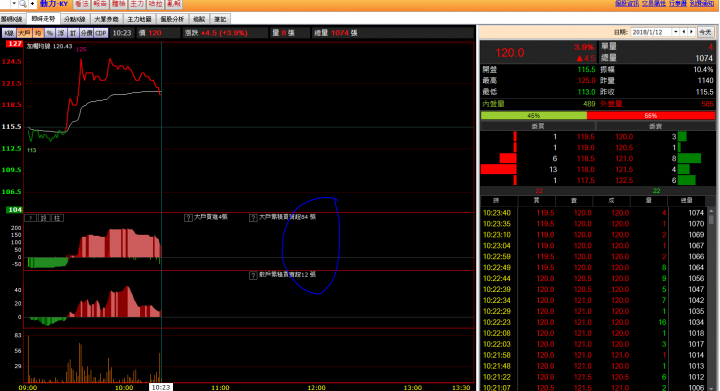Click the 45% inner volume green bar
Viewport: 720px width, 391px height.
click(x=534, y=116)
